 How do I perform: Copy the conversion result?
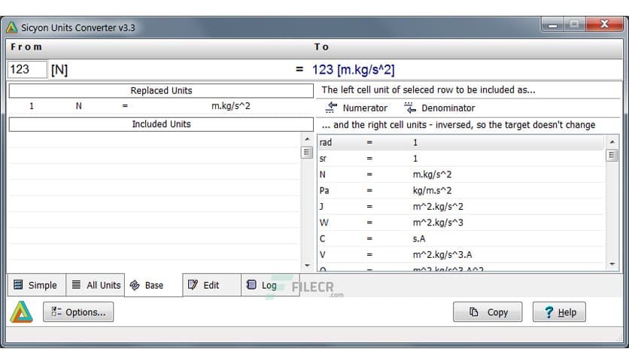(x=488, y=312)
